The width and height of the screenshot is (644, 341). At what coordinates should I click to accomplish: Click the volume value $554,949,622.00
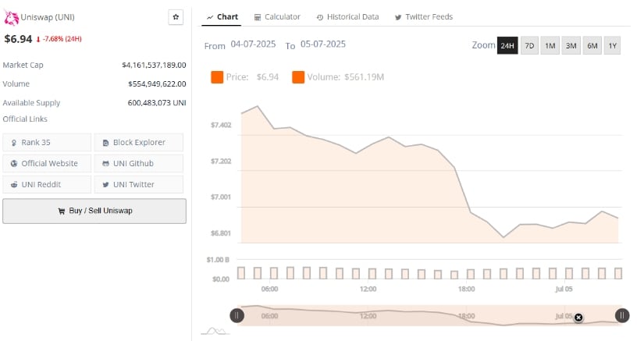pyautogui.click(x=157, y=83)
